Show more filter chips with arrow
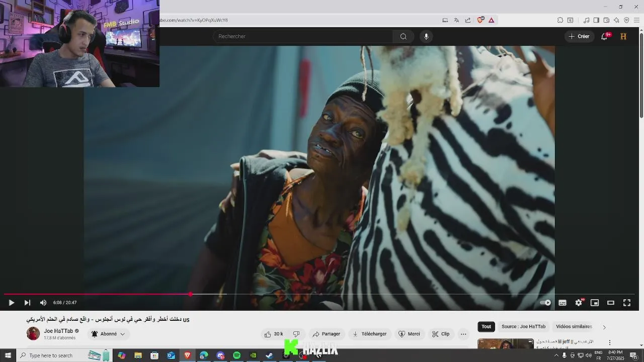 click(604, 327)
